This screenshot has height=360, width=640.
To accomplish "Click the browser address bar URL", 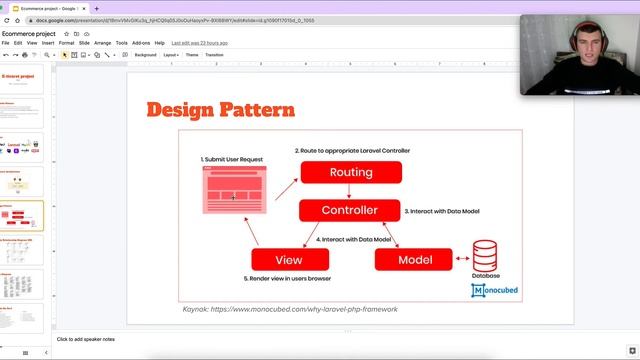I will tap(175, 20).
